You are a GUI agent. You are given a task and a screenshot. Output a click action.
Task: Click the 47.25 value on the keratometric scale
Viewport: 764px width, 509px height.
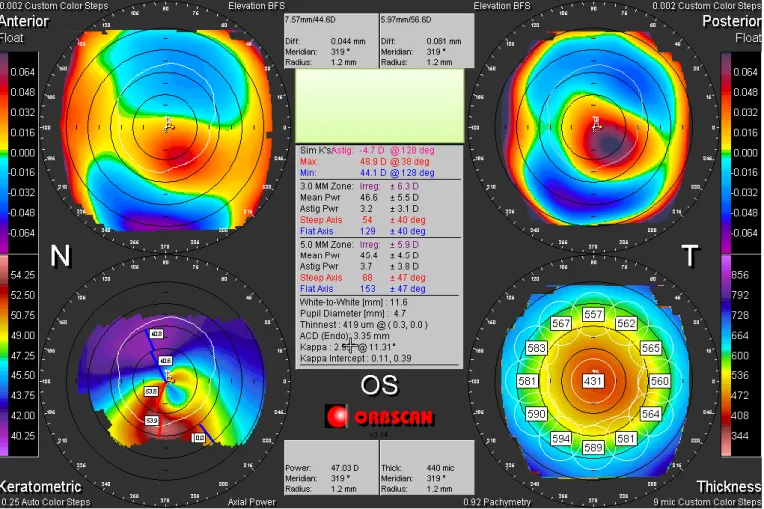coord(23,356)
